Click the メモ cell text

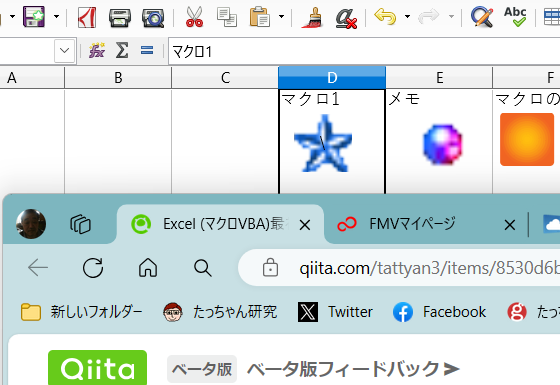[x=404, y=99]
